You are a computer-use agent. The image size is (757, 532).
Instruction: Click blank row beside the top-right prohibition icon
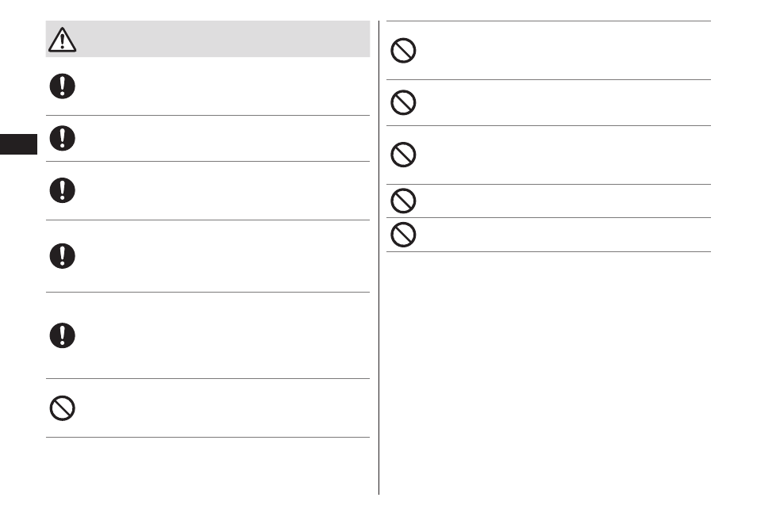(548, 50)
